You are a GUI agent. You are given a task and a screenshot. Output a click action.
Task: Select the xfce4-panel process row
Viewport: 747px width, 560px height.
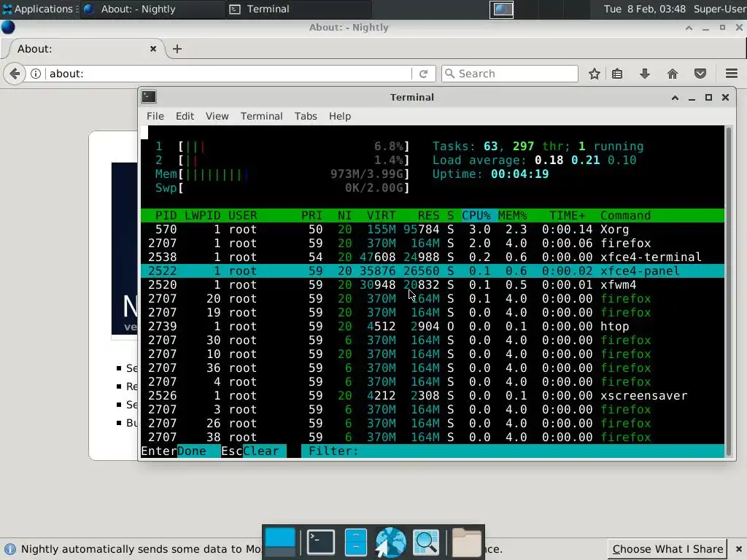433,271
